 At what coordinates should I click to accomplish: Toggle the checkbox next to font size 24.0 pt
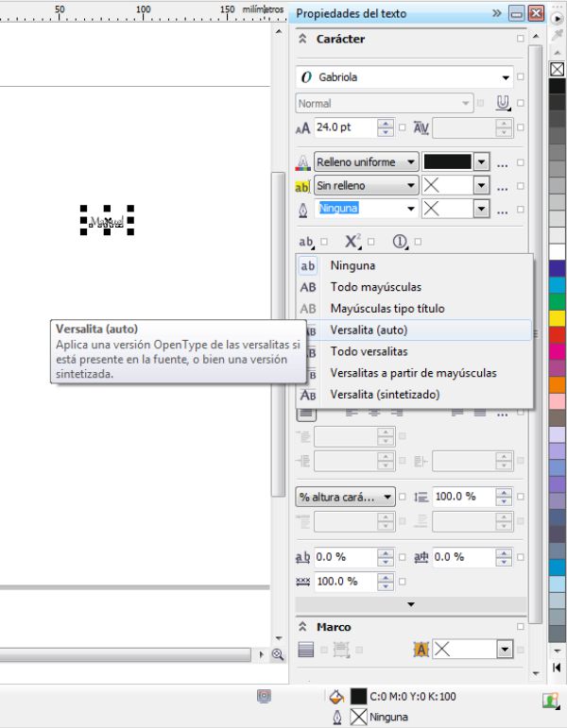(403, 127)
